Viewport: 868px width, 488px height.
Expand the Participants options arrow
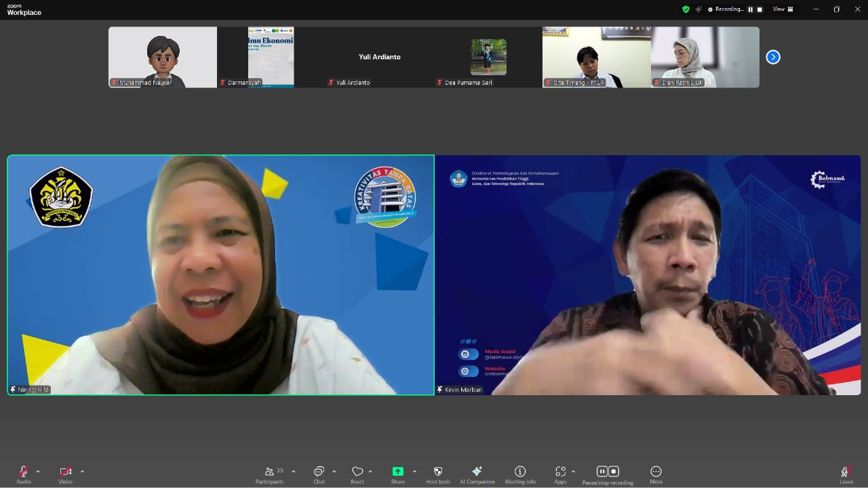pyautogui.click(x=293, y=472)
